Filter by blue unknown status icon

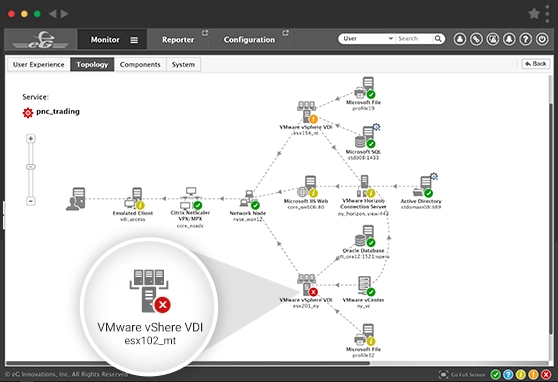[x=508, y=375]
